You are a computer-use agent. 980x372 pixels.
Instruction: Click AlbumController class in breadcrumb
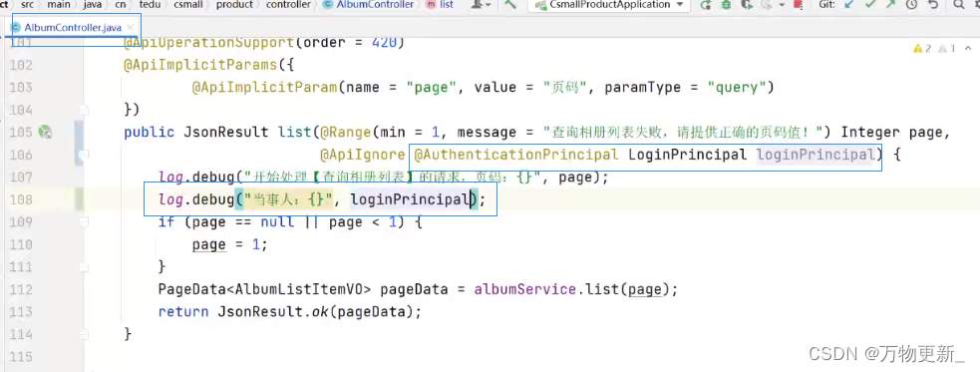click(x=369, y=4)
